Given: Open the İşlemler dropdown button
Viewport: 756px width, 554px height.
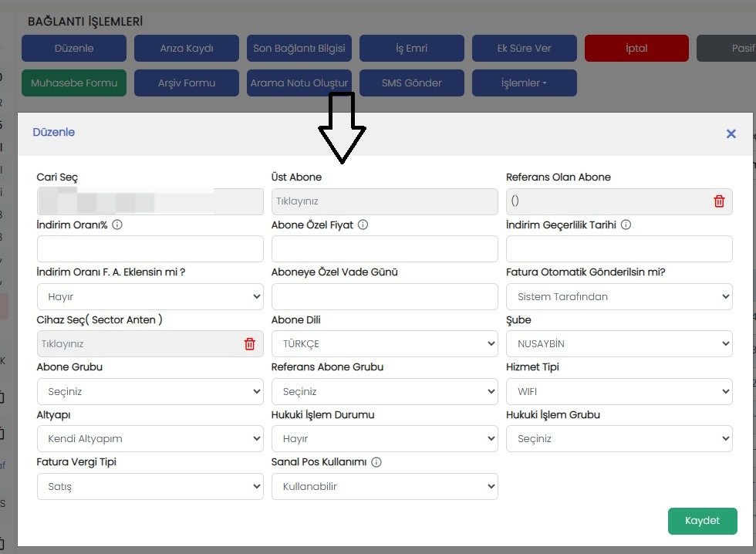Looking at the screenshot, I should [524, 83].
